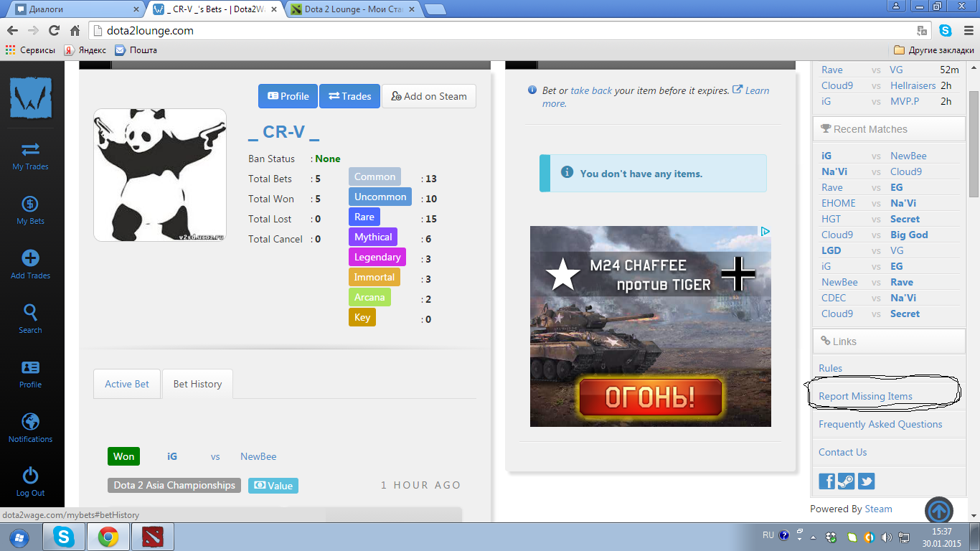Click the RU language indicator in the taskbar

(768, 535)
